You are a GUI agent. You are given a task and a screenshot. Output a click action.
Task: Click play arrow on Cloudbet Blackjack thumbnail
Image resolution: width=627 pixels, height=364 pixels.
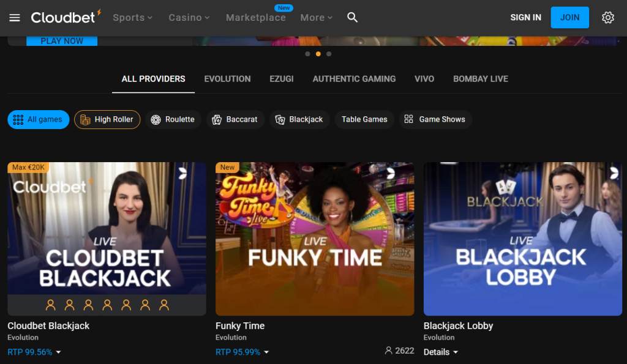[182, 173]
